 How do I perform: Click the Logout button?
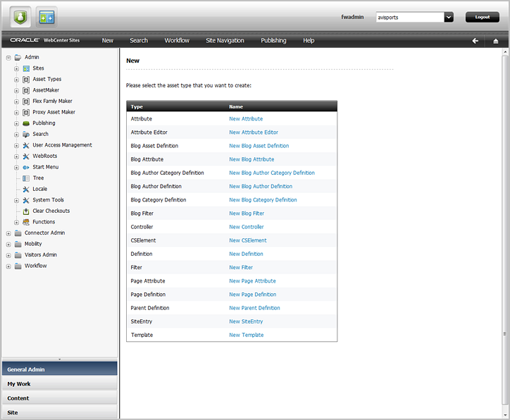click(483, 17)
